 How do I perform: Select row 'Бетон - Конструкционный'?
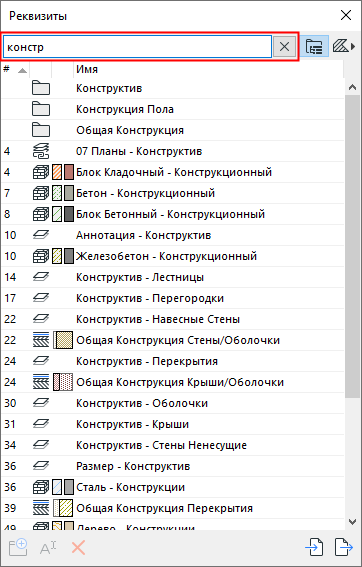tap(173, 193)
